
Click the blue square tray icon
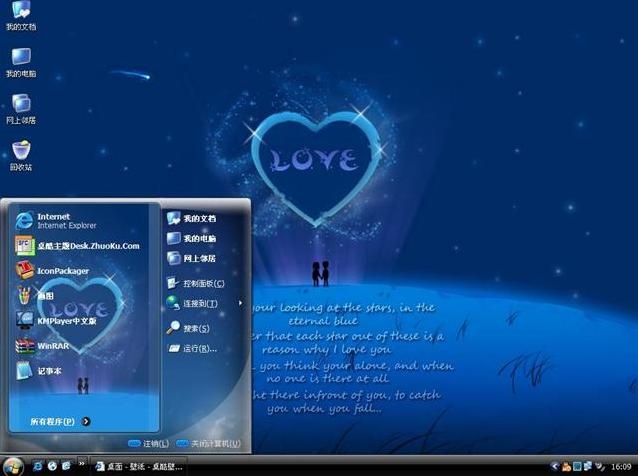coord(577,467)
